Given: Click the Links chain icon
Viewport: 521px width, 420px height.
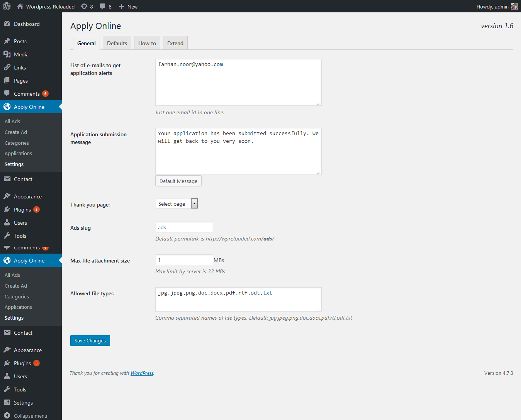Looking at the screenshot, I should [7, 68].
